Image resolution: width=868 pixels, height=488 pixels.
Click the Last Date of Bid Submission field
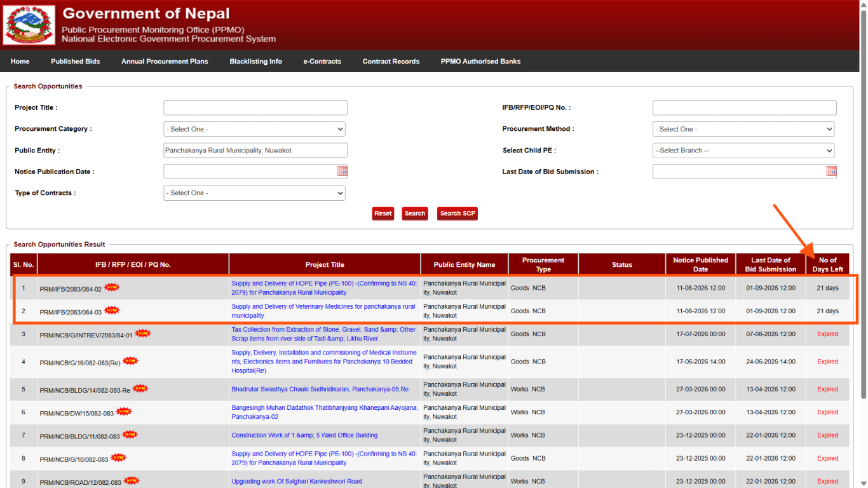point(740,172)
